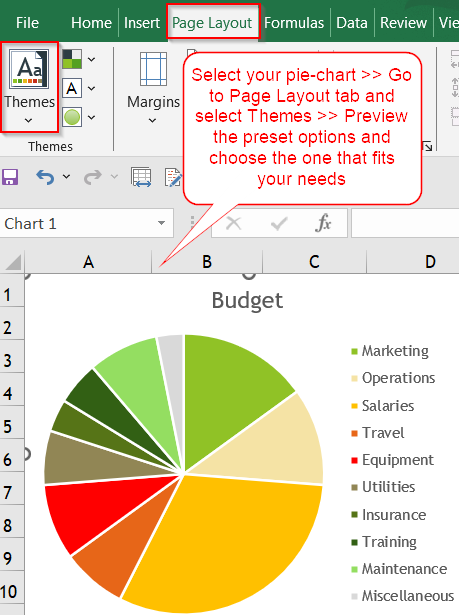This screenshot has width=459, height=615.
Task: Open the Formulas ribbon tab
Action: coord(294,23)
